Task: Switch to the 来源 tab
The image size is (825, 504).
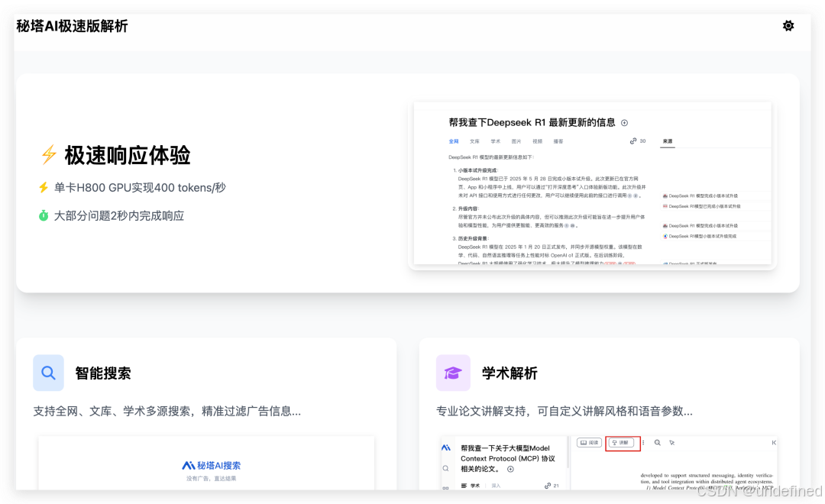Action: [x=668, y=142]
